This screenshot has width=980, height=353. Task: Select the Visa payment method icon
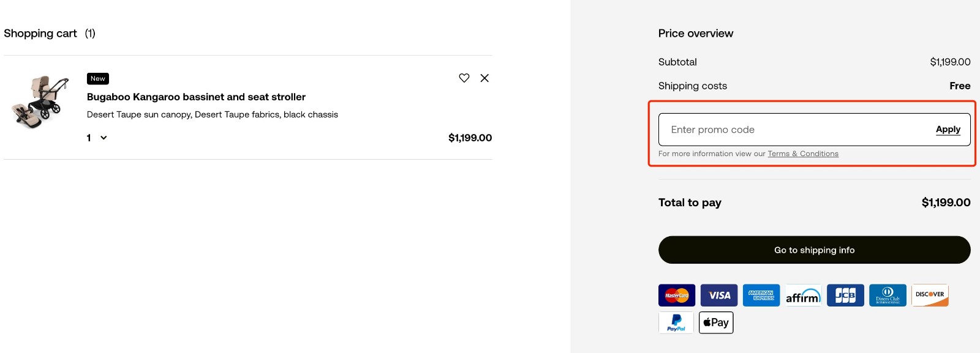click(x=718, y=295)
